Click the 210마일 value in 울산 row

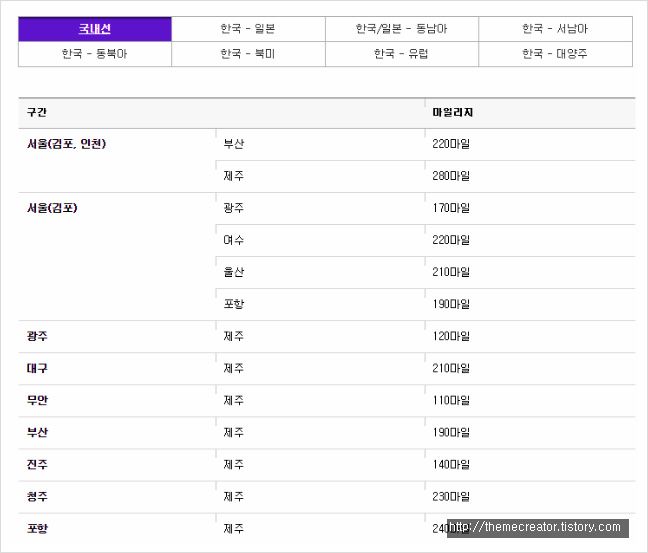451,272
